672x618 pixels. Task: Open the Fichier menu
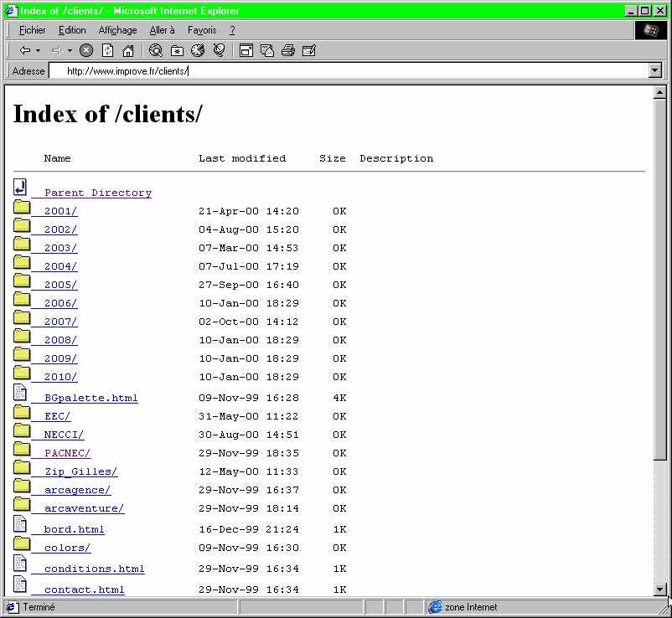pyautogui.click(x=32, y=30)
